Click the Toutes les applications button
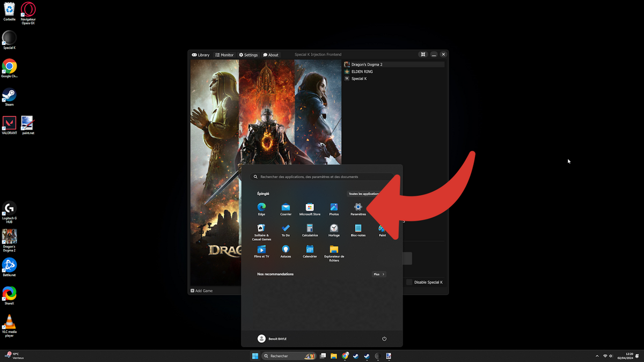 (x=366, y=194)
